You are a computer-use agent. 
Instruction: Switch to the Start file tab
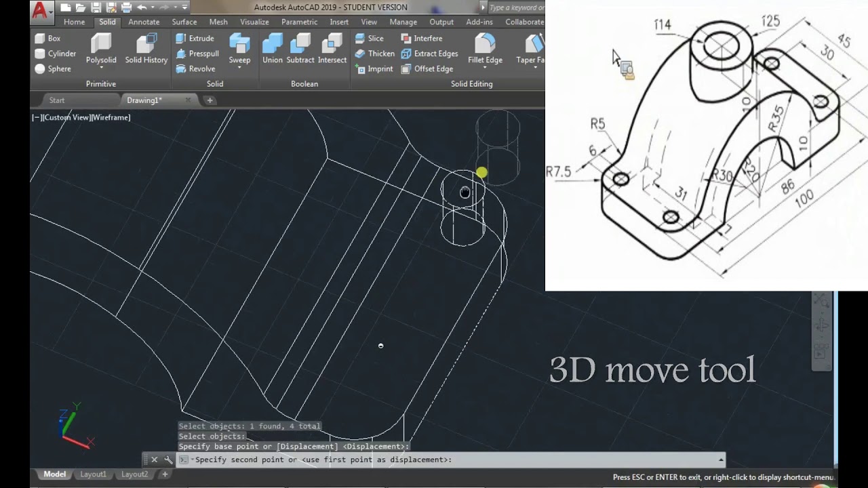tap(57, 100)
